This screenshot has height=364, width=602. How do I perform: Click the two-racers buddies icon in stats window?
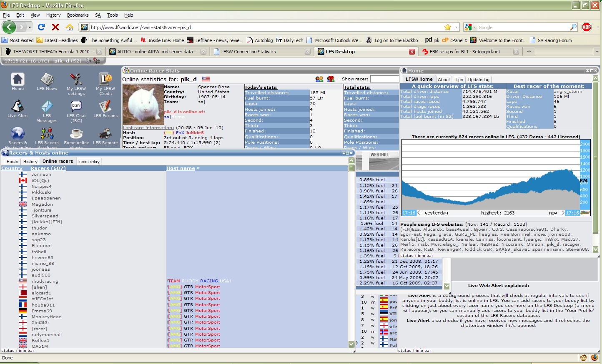[319, 79]
